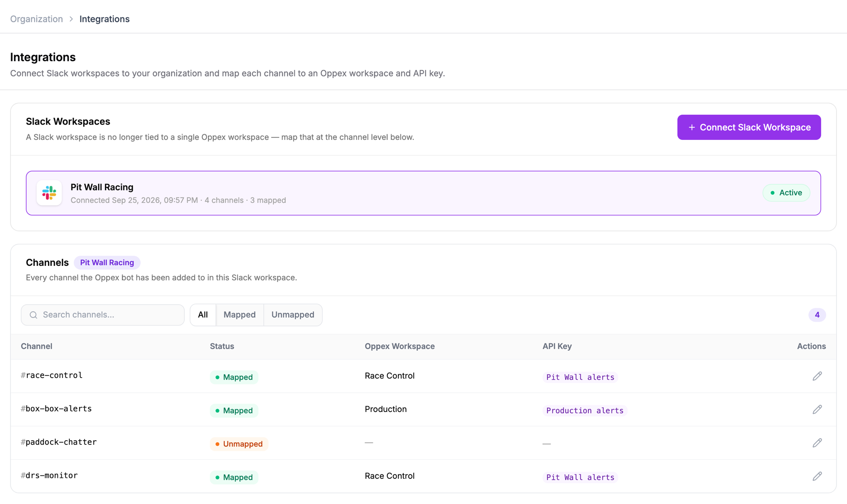Select the Pit Wall Racing workspace card
The image size is (847, 504).
(x=423, y=193)
